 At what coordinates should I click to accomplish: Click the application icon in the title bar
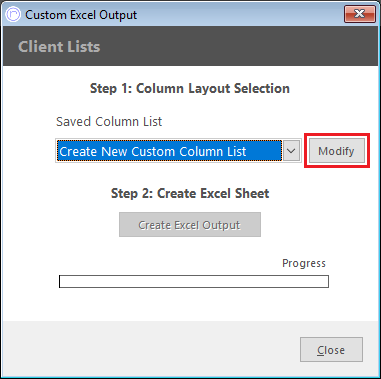click(13, 15)
